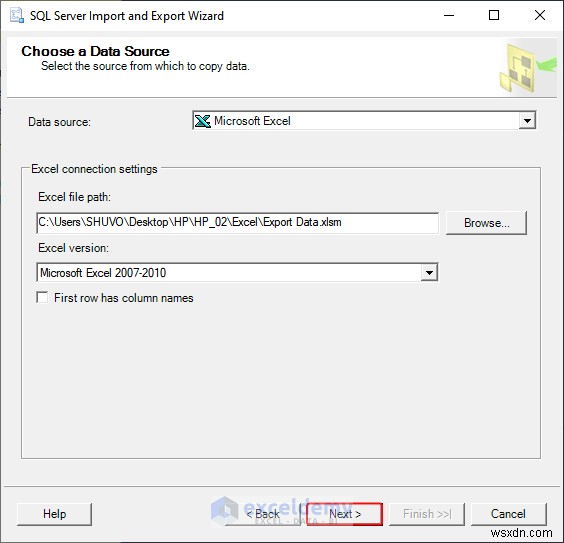The image size is (564, 543).
Task: Close the Import and Export Wizard
Action: click(x=540, y=15)
